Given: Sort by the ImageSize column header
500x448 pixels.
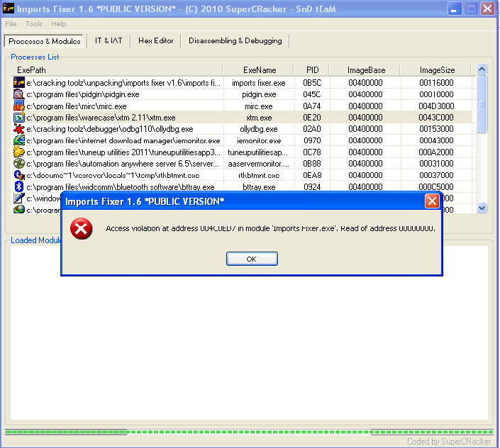Looking at the screenshot, I should pyautogui.click(x=436, y=70).
